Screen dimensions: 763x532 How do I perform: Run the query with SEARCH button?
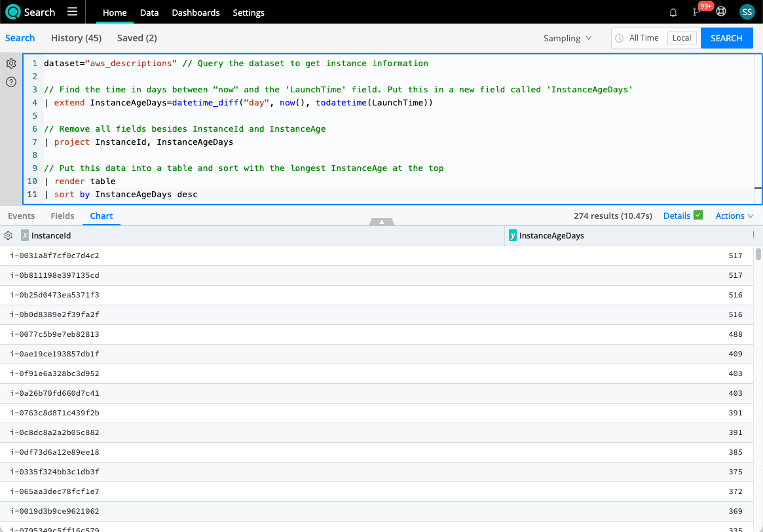(x=726, y=38)
